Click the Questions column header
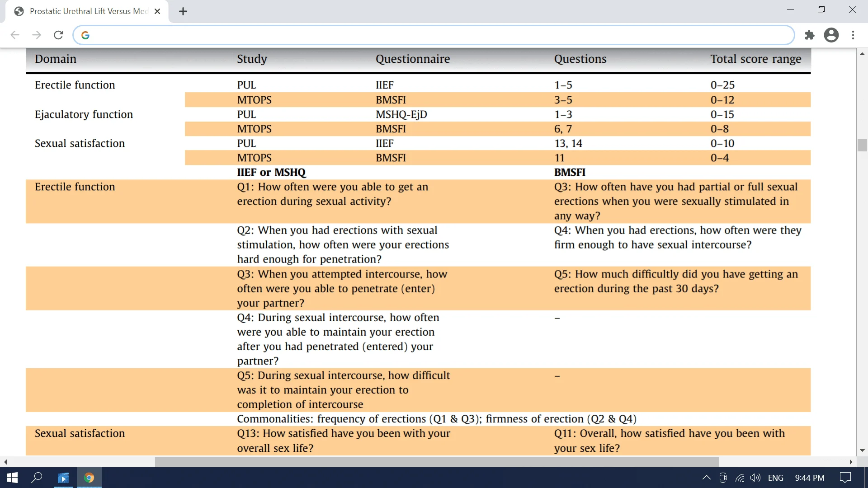The height and width of the screenshot is (488, 868). point(580,59)
